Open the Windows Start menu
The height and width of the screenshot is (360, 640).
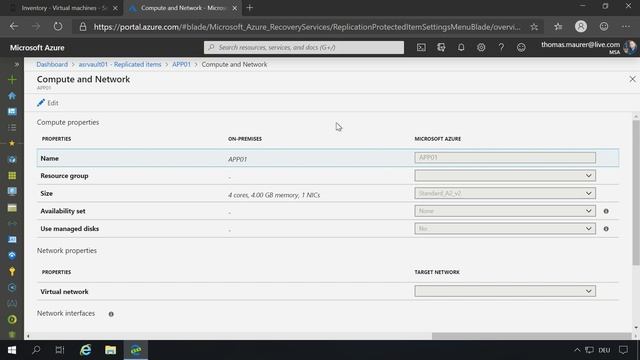12,350
